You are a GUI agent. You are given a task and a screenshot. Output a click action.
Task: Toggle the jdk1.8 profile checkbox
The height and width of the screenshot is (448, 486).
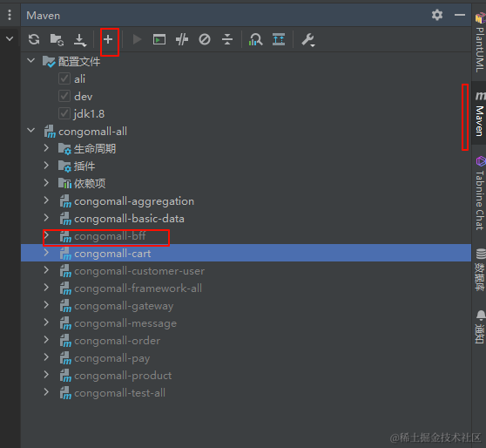(64, 113)
